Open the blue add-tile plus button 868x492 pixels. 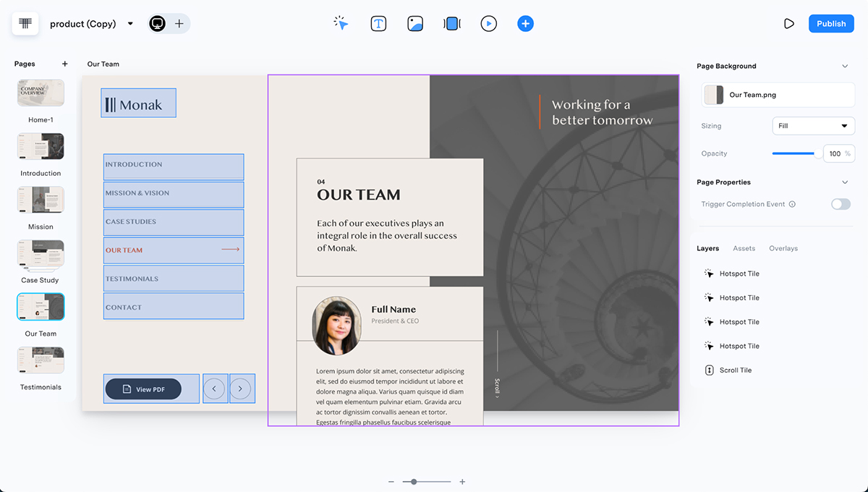point(525,23)
